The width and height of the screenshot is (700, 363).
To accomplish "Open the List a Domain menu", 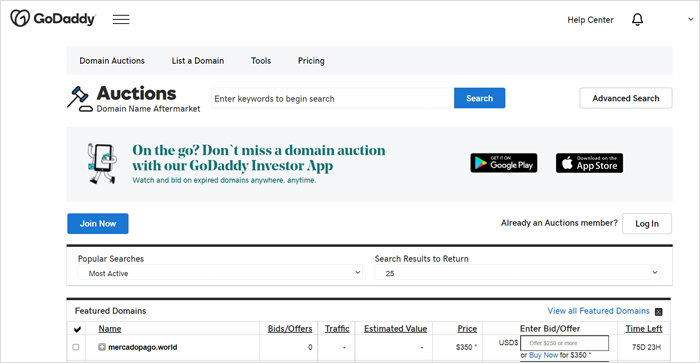I will click(198, 61).
